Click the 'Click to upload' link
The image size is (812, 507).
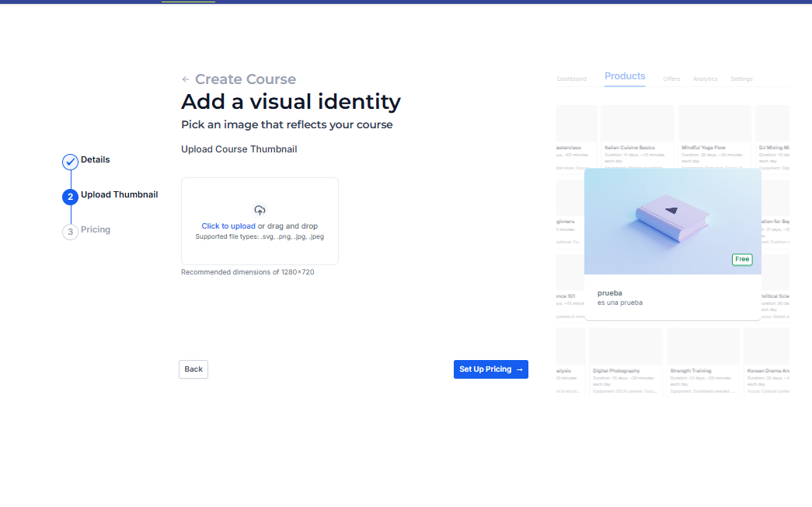[228, 226]
